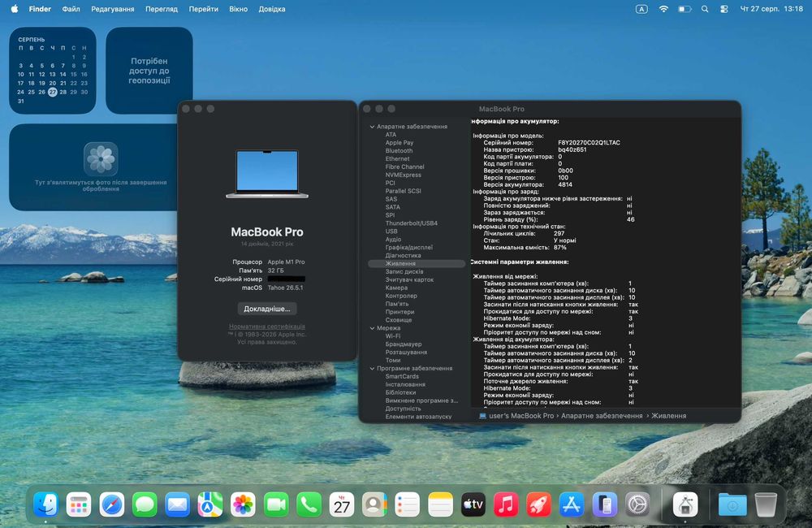Viewport: 812px width, 528px height.
Task: Select Пам'ять in sidebar list
Action: tap(397, 304)
